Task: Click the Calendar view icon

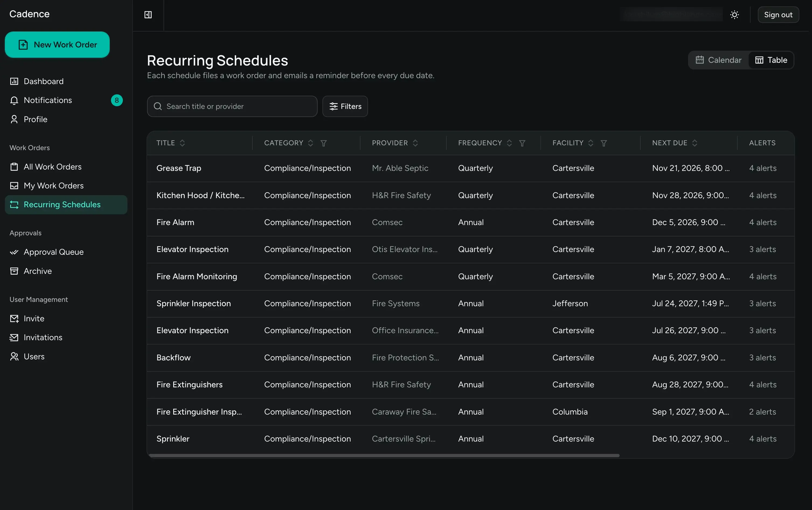Action: coord(700,60)
